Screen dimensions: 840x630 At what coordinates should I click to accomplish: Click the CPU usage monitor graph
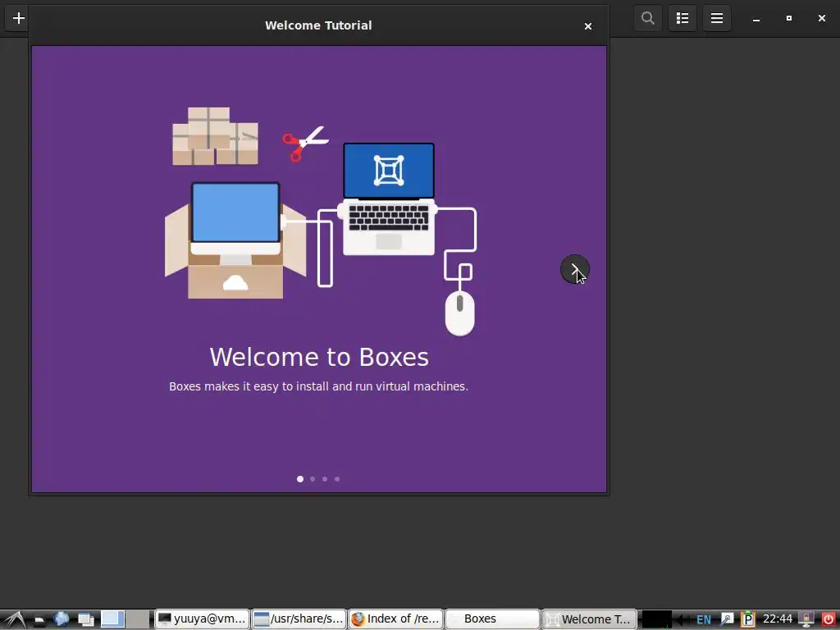tap(656, 619)
